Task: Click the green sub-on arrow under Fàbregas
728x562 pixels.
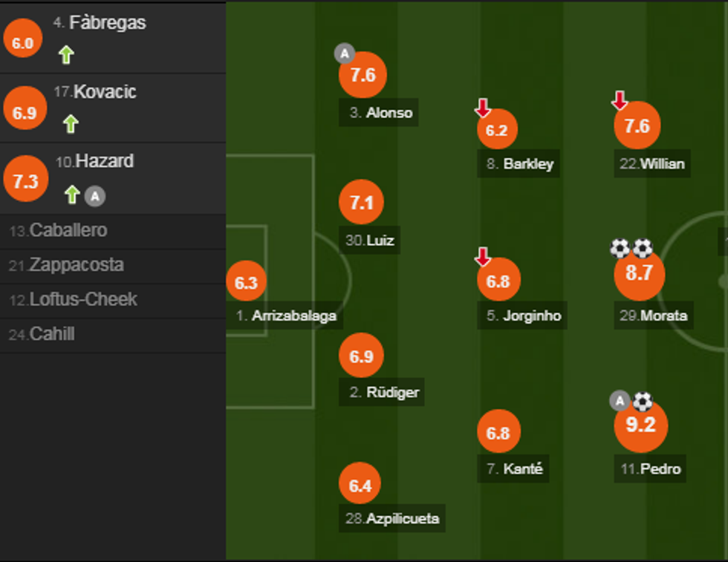Action: [66, 55]
